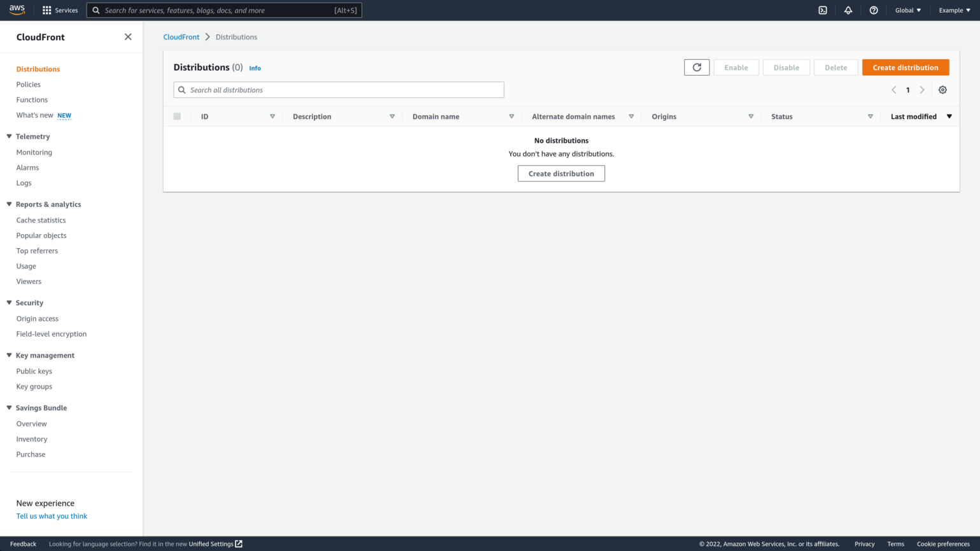Open the Global region dropdown
This screenshot has width=980, height=551.
(x=908, y=10)
